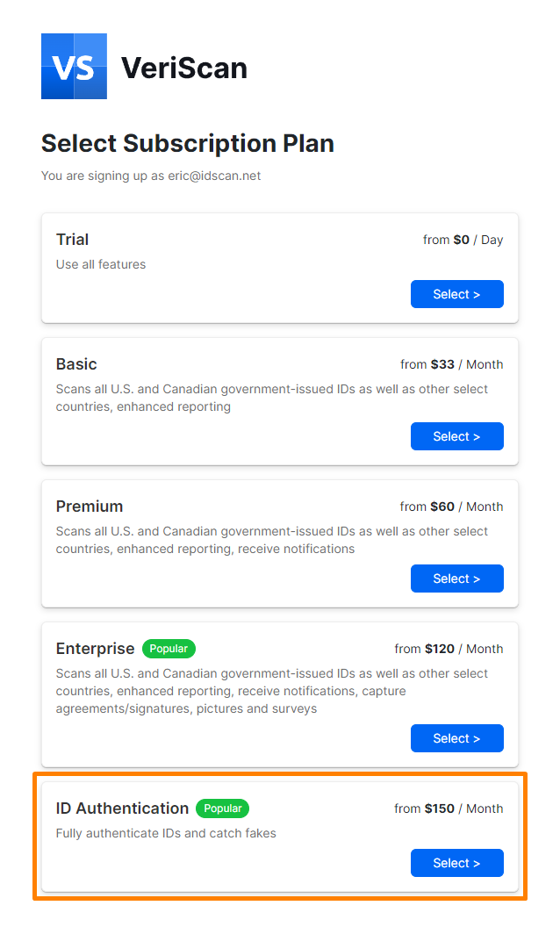Click the Premium plan card

click(x=280, y=543)
